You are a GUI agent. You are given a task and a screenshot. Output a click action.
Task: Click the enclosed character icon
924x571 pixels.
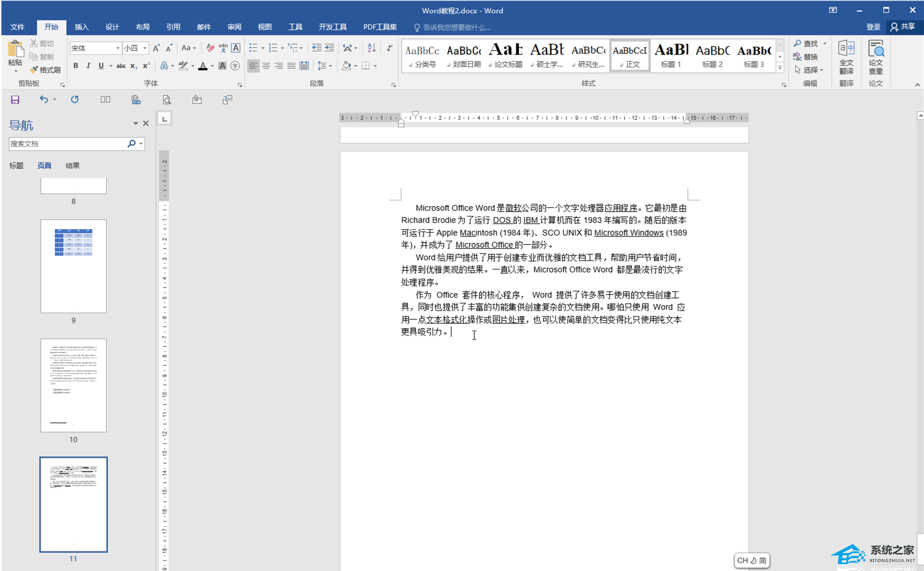(235, 66)
